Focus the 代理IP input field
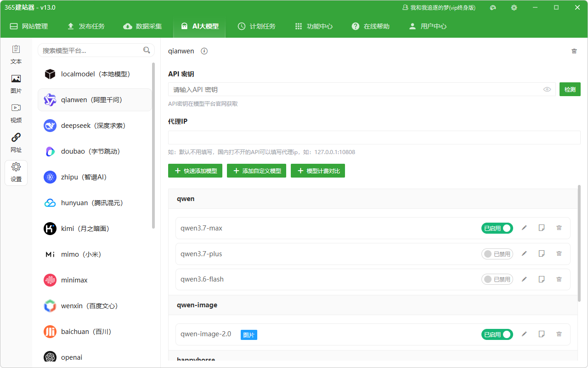Screen dimensions: 588x368 [374, 138]
